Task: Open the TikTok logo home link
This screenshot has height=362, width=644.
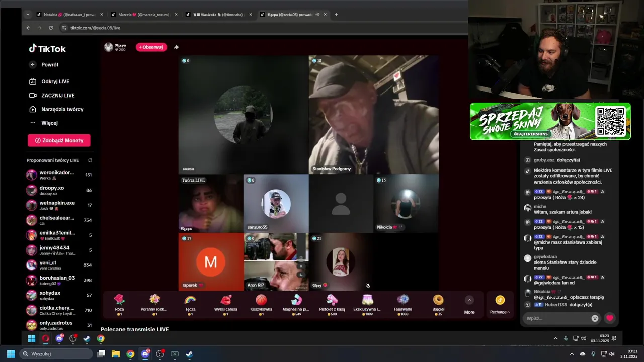Action: tap(47, 49)
